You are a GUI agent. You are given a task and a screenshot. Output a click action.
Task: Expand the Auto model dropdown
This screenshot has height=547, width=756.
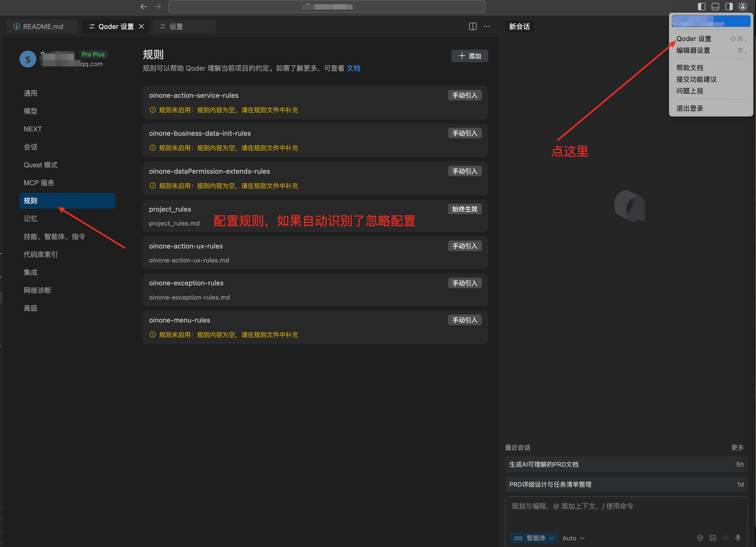573,538
